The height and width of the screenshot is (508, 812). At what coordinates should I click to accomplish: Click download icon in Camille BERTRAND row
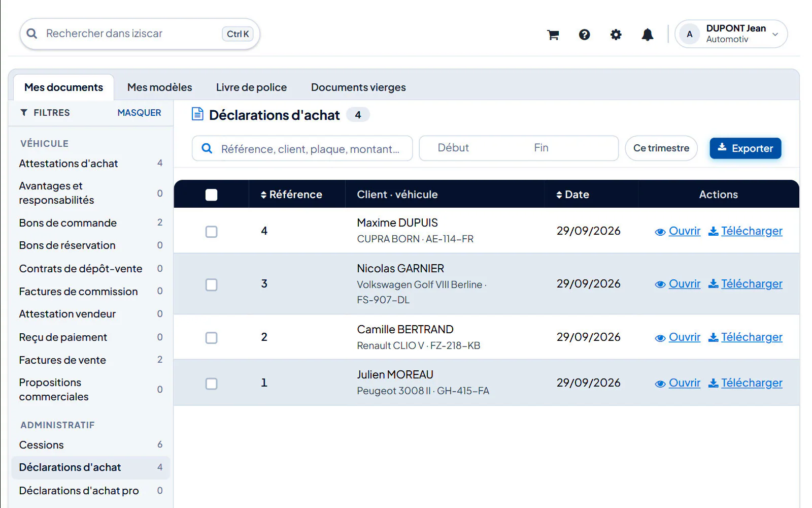pos(713,337)
